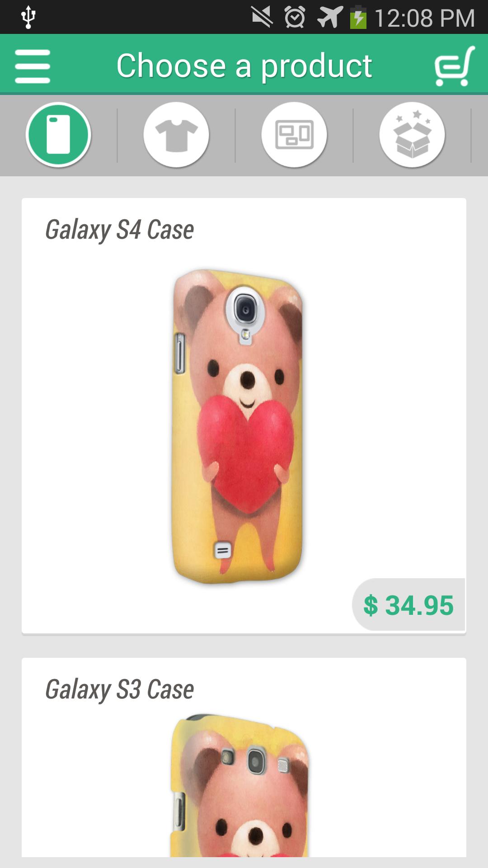Tap the USB connection status icon
The width and height of the screenshot is (488, 868).
click(28, 18)
